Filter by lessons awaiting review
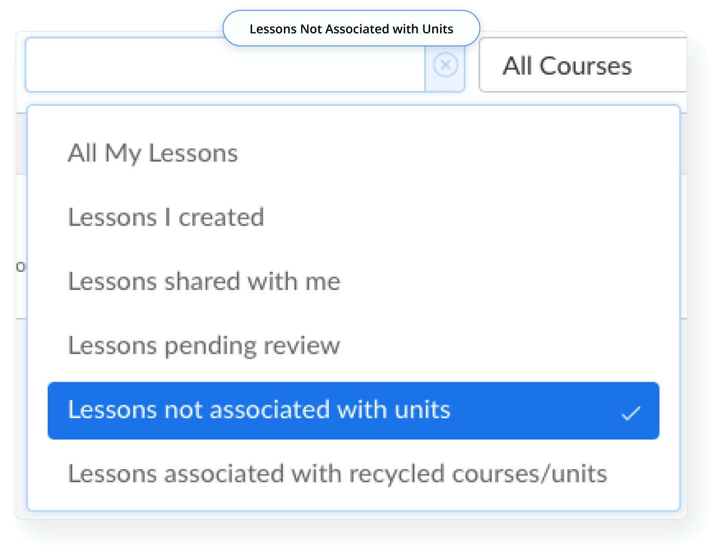Viewport: 728px width, 560px height. pos(204,345)
